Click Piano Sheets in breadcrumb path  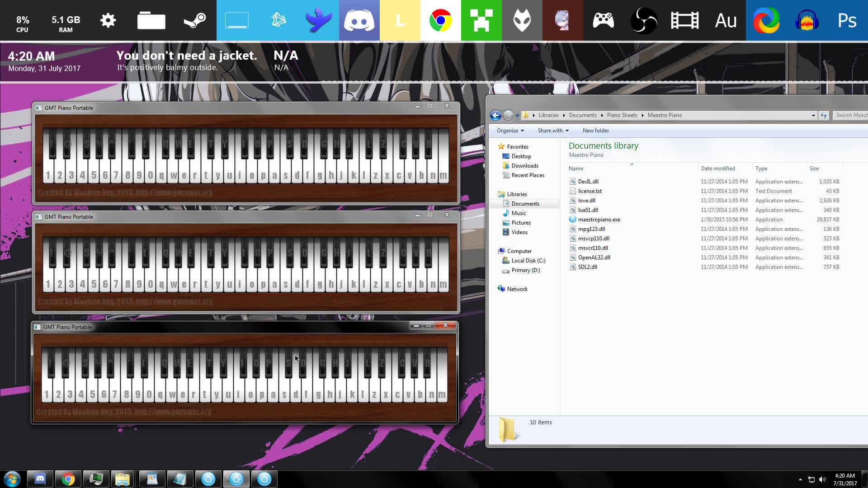[622, 115]
